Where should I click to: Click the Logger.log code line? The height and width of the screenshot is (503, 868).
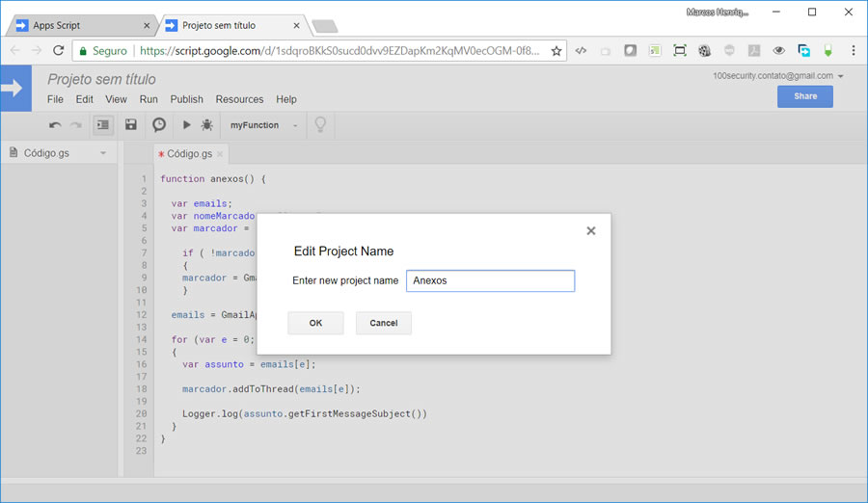305,414
